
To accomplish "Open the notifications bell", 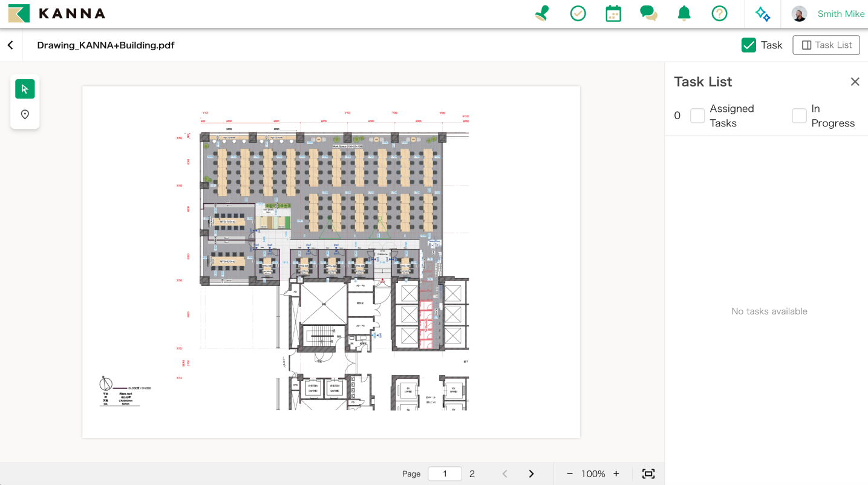I will click(684, 13).
